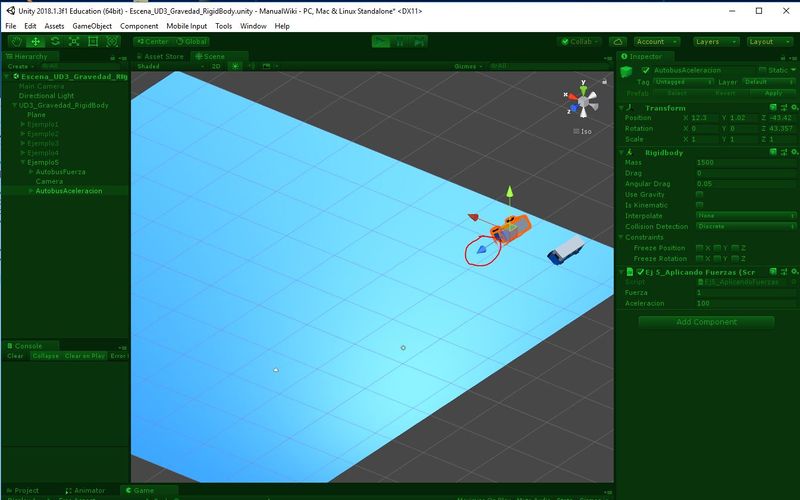Expand AutobusFuerza in Hierarchy
The height and width of the screenshot is (500, 800).
pyautogui.click(x=31, y=172)
